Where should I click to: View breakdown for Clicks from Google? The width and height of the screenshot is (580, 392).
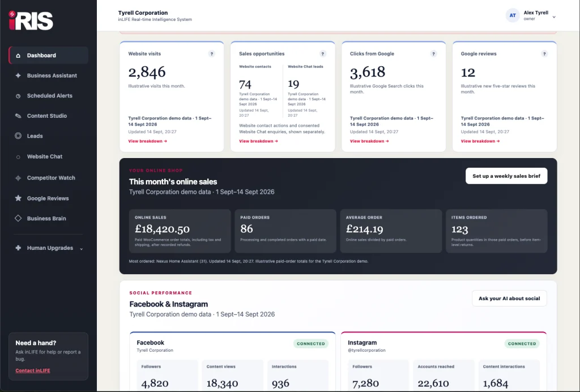[369, 141]
